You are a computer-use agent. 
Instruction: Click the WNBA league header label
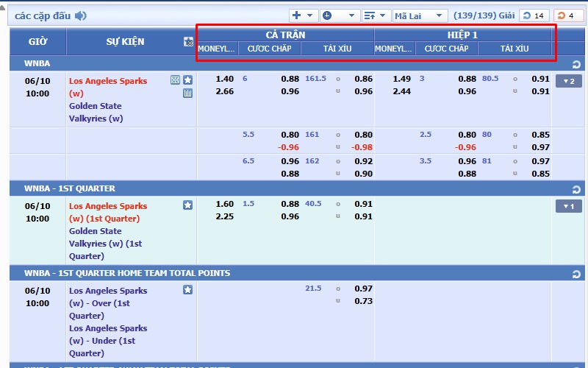tap(37, 63)
